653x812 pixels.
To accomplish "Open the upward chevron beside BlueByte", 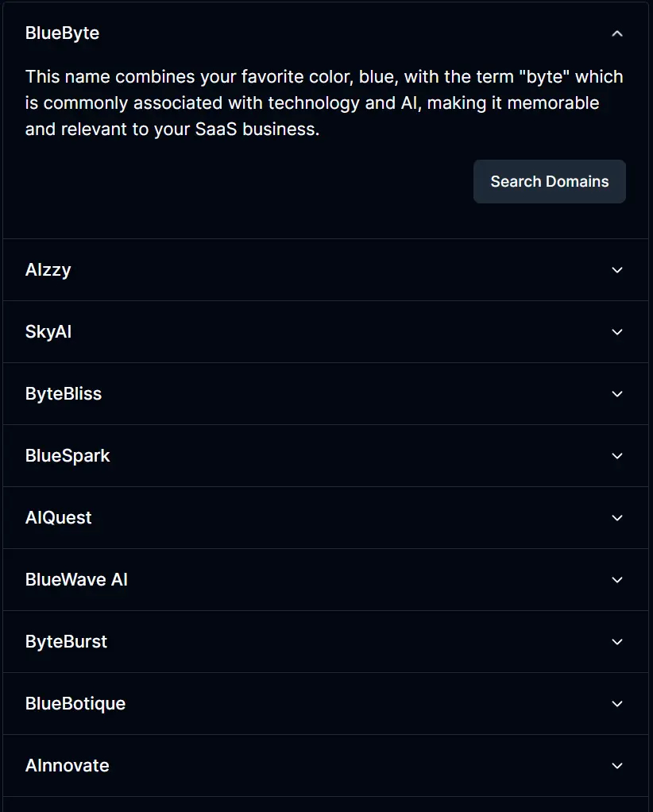I will [617, 33].
